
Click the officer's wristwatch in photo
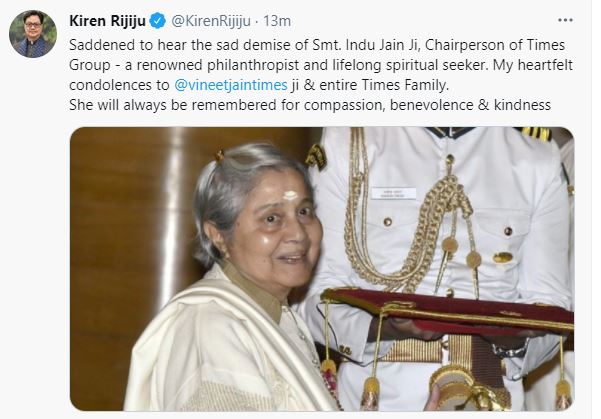click(x=511, y=350)
